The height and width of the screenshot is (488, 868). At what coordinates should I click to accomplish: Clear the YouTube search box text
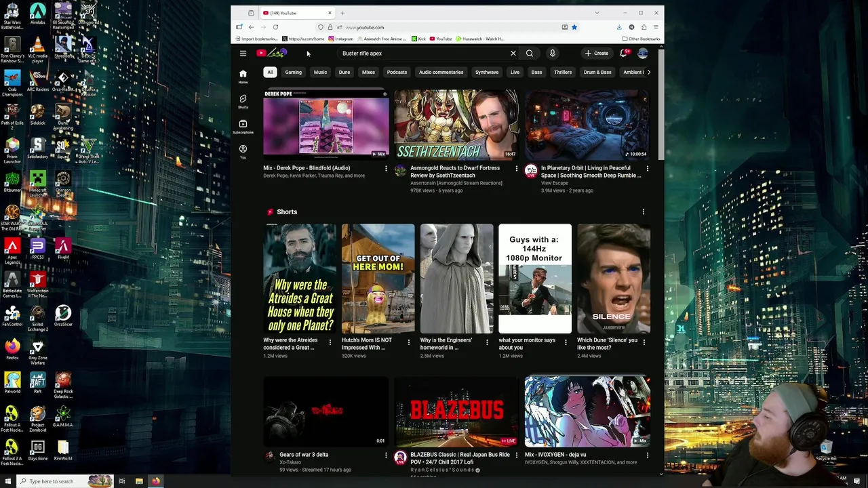tap(513, 53)
